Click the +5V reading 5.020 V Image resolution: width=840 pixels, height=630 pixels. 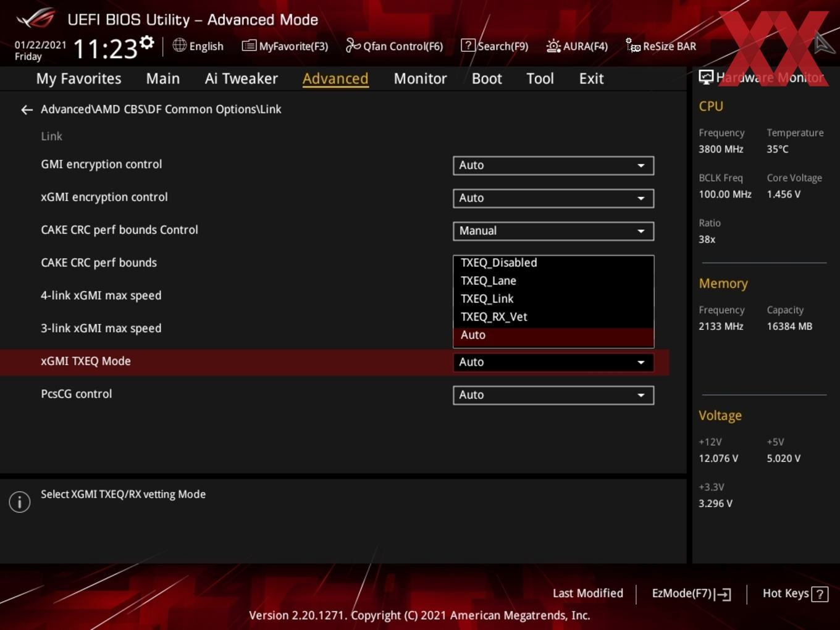(x=784, y=458)
